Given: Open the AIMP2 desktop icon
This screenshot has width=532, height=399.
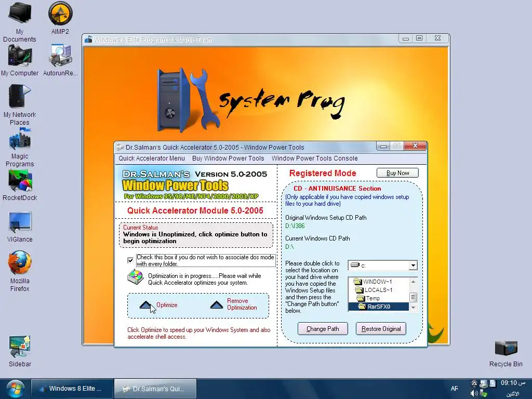Looking at the screenshot, I should [x=60, y=18].
